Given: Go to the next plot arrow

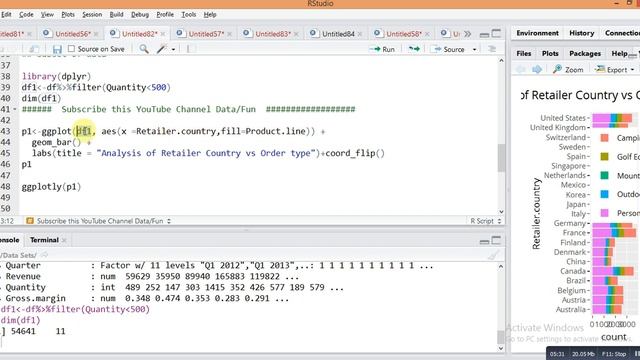Looking at the screenshot, I should (537, 69).
